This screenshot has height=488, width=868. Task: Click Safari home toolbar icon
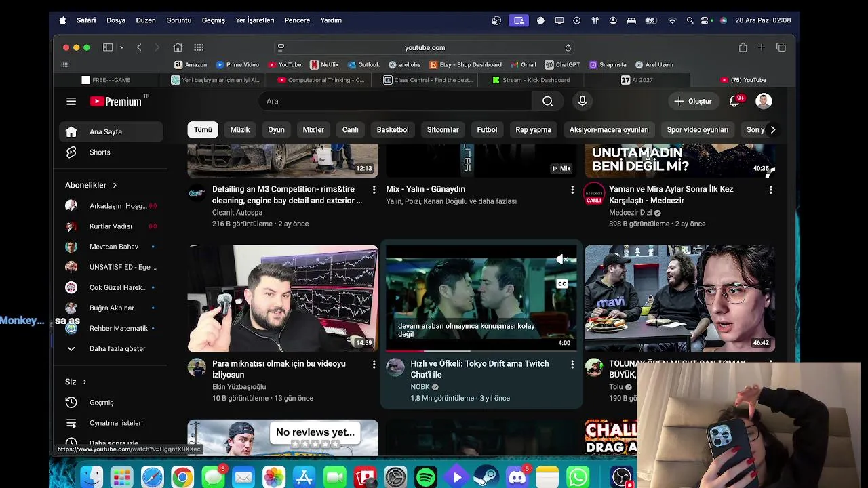(x=178, y=47)
